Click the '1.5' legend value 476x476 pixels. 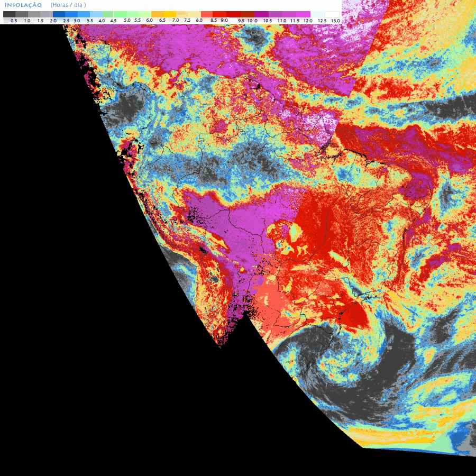(x=40, y=21)
